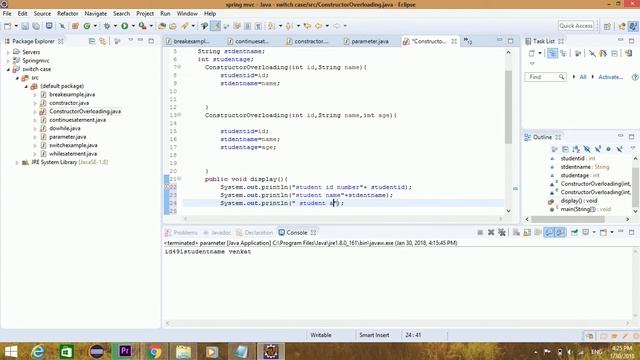Screen dimensions: 640x360
Task: Click the Save toolbar icon
Action: pyautogui.click(x=24, y=26)
